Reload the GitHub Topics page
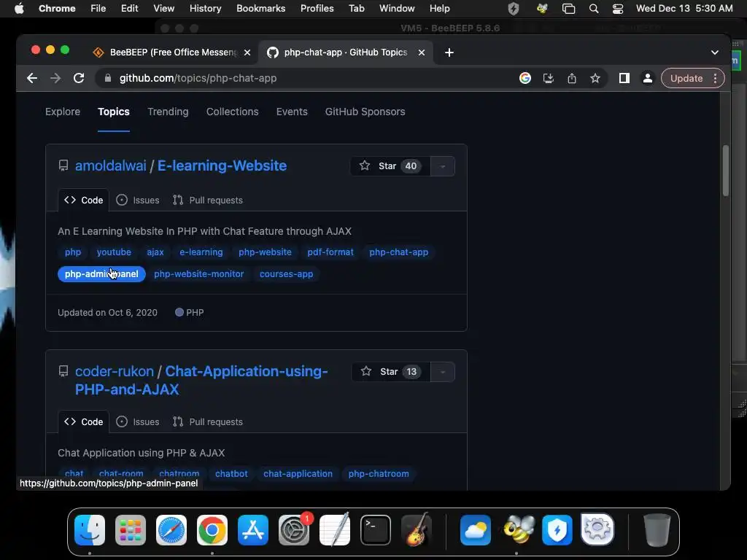 pos(79,78)
